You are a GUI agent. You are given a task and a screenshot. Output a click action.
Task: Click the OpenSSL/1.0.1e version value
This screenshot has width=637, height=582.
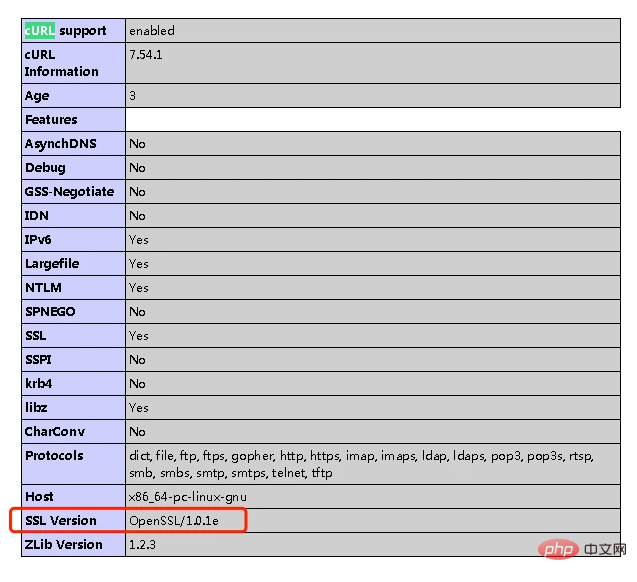174,521
